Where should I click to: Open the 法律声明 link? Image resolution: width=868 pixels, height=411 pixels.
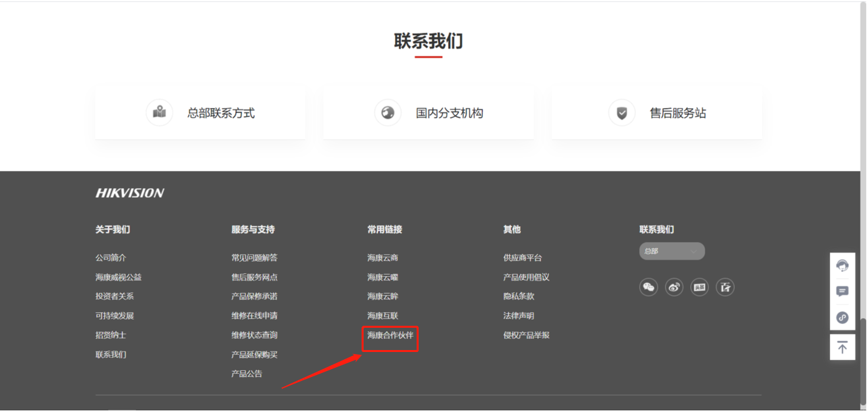tap(519, 316)
